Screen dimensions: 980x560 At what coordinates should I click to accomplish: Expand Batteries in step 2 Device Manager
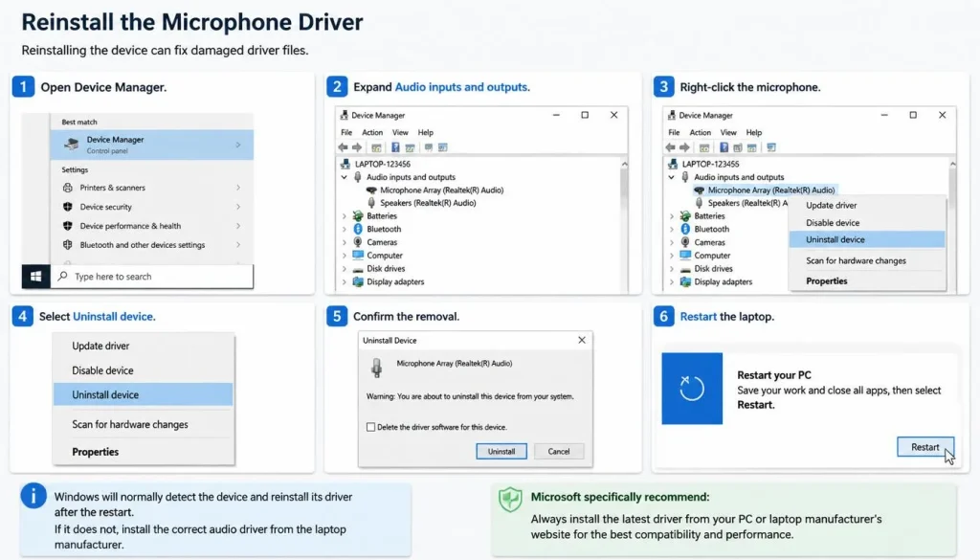[344, 215]
